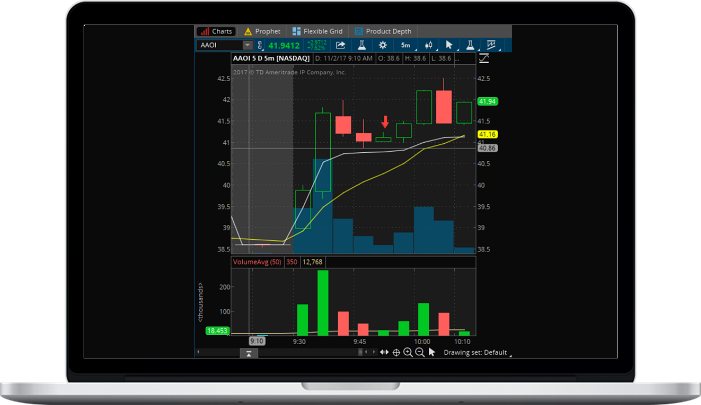Select the pointer drawing tool in toolbar
Screen dimensions: 701x405
pyautogui.click(x=450, y=45)
